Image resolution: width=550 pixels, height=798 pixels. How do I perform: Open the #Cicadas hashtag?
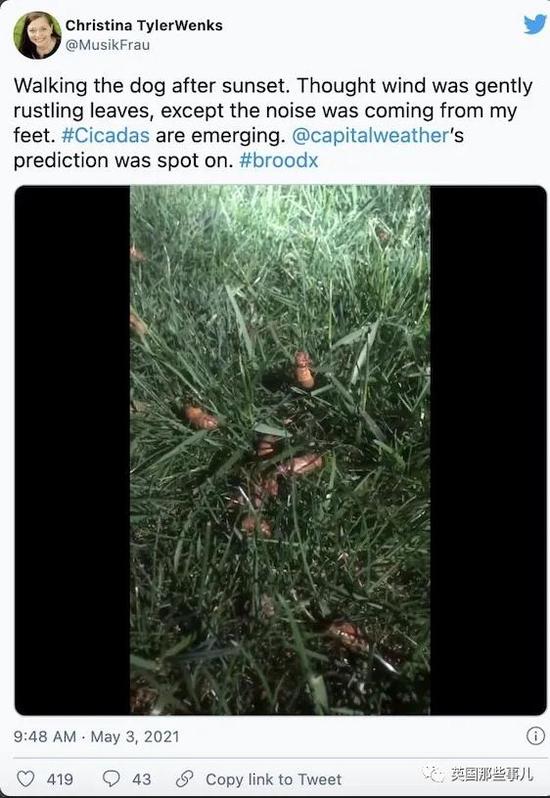105,135
